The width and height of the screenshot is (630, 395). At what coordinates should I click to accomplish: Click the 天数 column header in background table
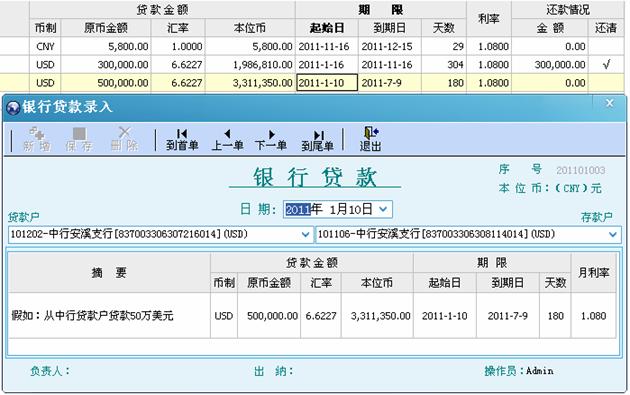(x=444, y=28)
